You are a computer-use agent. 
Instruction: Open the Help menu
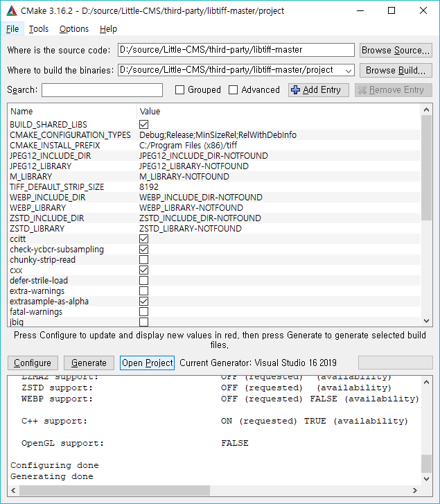pyautogui.click(x=108, y=29)
